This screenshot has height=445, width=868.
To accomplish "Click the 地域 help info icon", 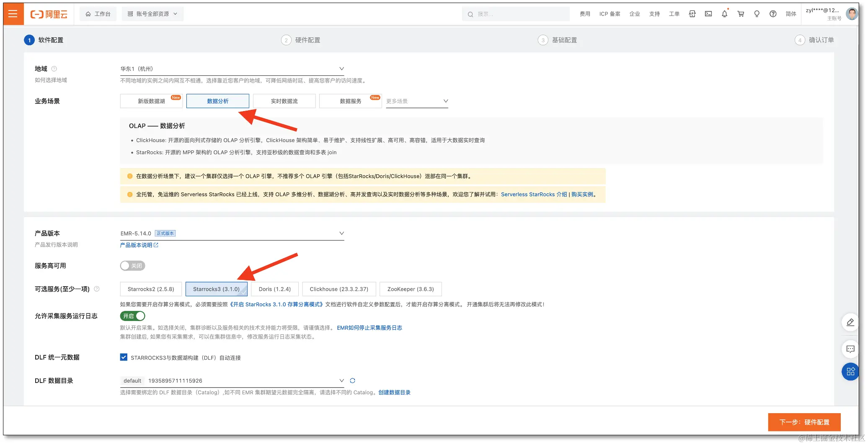I will (x=54, y=69).
